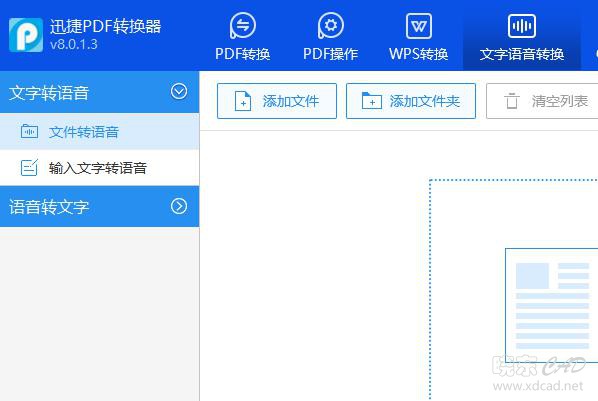The width and height of the screenshot is (598, 401).
Task: Click the 添加文件夹 button
Action: (x=411, y=101)
